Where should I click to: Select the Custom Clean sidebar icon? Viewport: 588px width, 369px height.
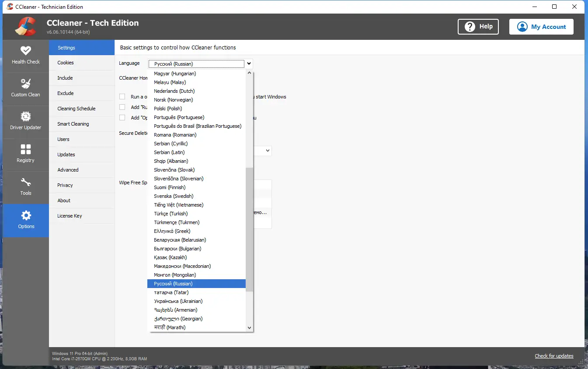tap(26, 88)
